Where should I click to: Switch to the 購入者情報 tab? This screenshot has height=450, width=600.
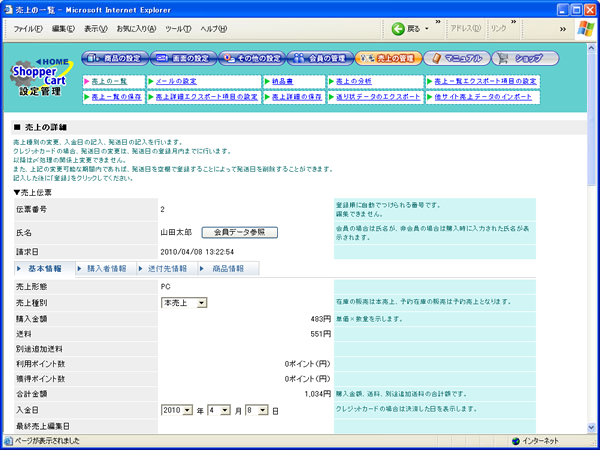click(x=106, y=269)
